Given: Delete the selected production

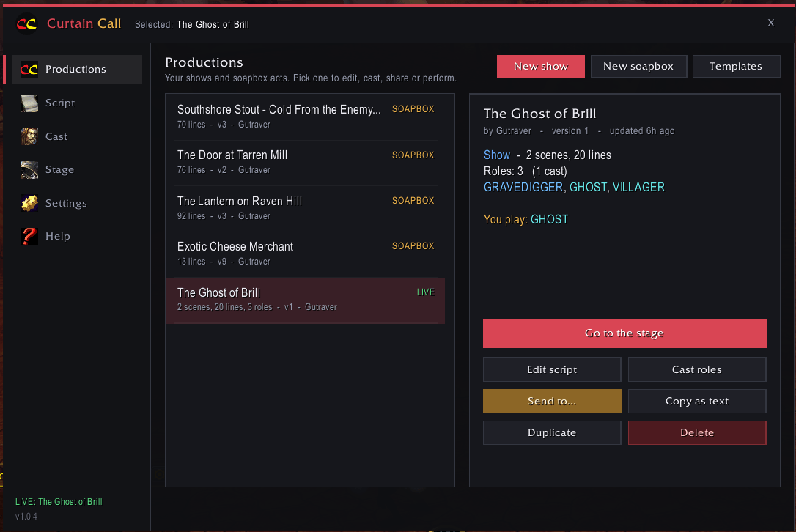Looking at the screenshot, I should tap(697, 432).
